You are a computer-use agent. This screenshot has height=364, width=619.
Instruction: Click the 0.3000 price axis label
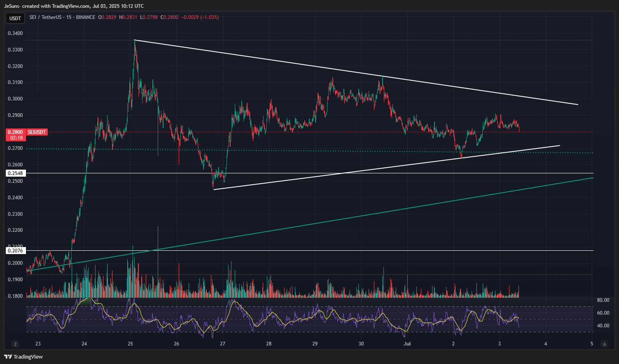15,99
